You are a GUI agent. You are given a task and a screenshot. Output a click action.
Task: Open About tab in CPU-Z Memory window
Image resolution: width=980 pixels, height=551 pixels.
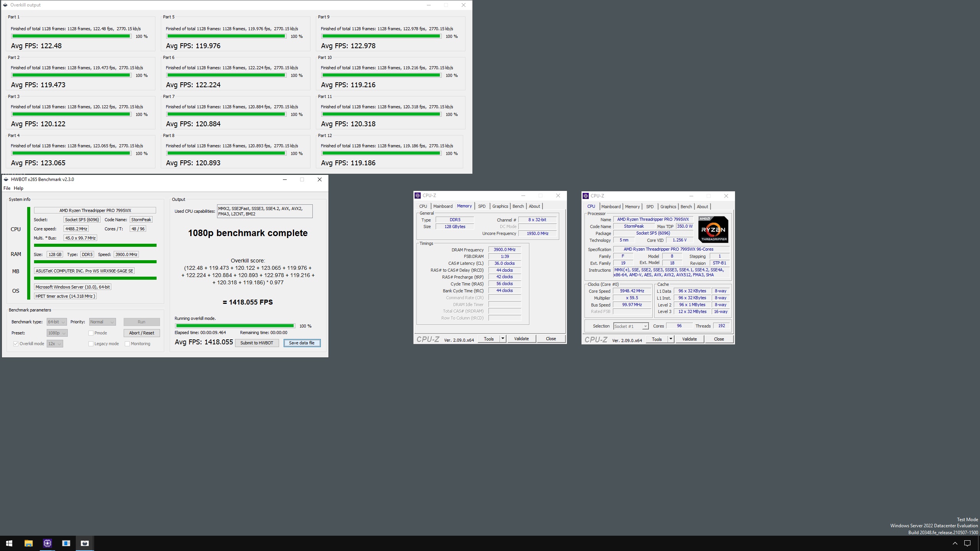click(534, 206)
